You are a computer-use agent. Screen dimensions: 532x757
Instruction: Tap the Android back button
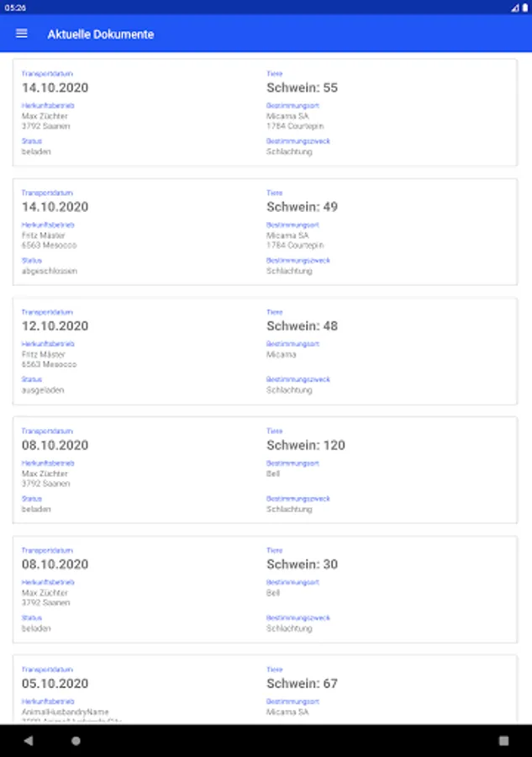(29, 741)
